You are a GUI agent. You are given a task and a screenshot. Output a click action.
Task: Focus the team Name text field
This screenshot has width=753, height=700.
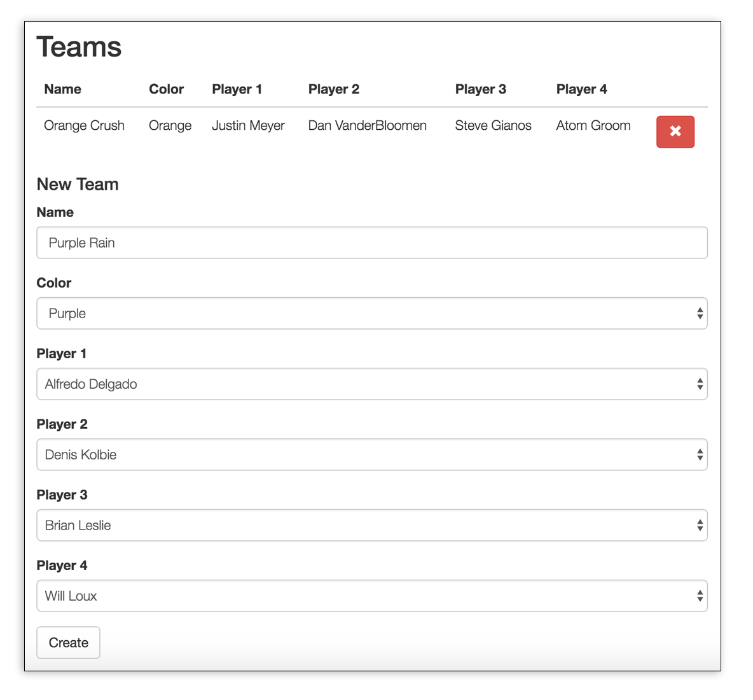371,243
